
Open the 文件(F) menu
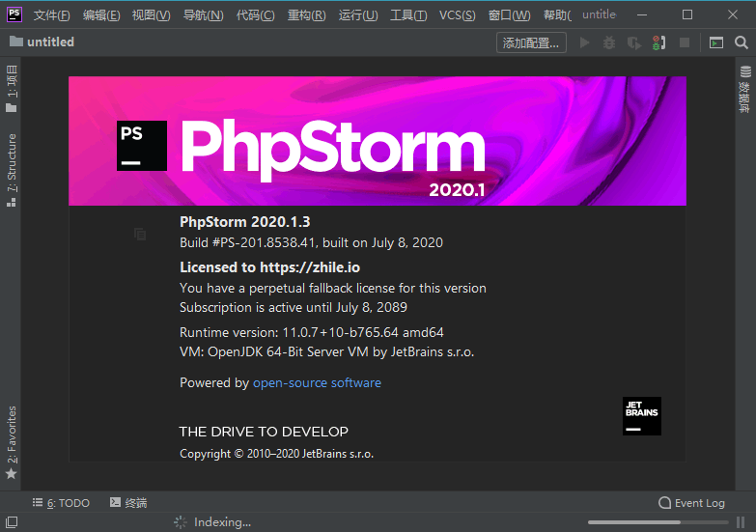click(x=51, y=15)
